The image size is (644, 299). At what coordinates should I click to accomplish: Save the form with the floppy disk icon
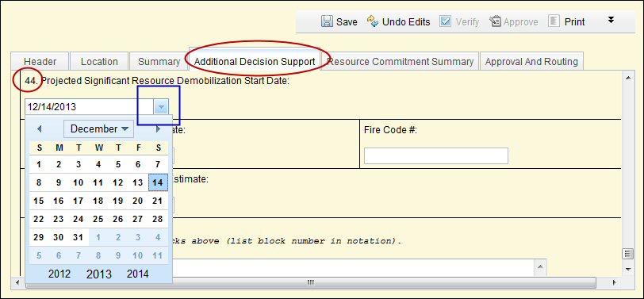339,21
